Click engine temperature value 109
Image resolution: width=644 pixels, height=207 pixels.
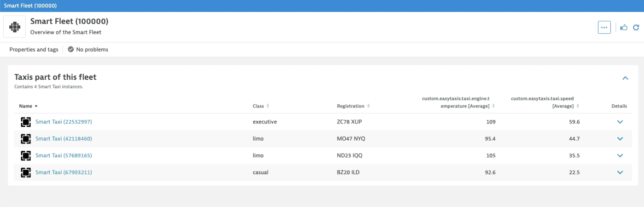pyautogui.click(x=491, y=122)
